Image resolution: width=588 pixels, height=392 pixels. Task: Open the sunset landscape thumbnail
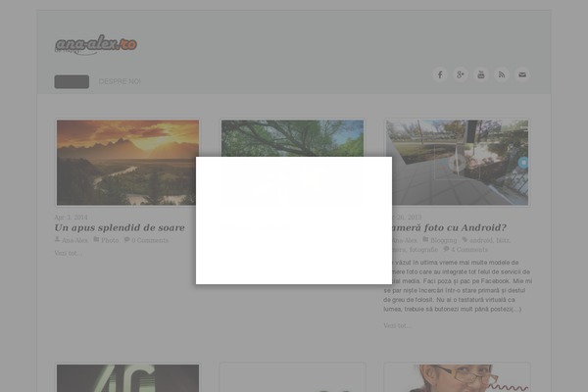click(x=126, y=163)
